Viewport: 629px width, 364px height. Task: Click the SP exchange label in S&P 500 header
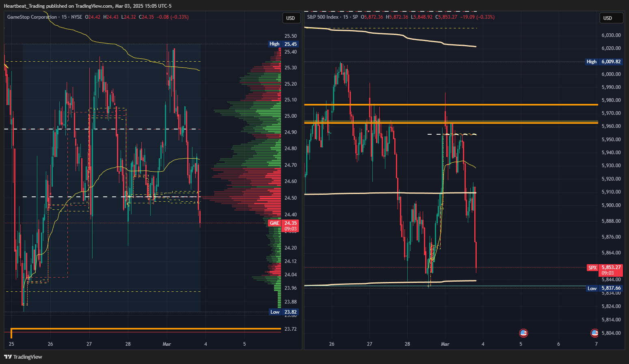(355, 17)
